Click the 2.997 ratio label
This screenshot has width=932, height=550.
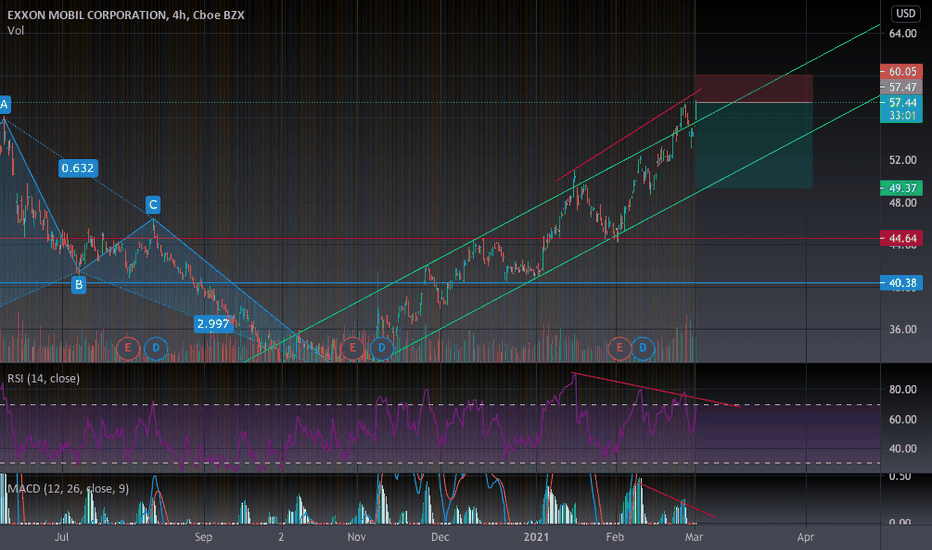click(213, 324)
